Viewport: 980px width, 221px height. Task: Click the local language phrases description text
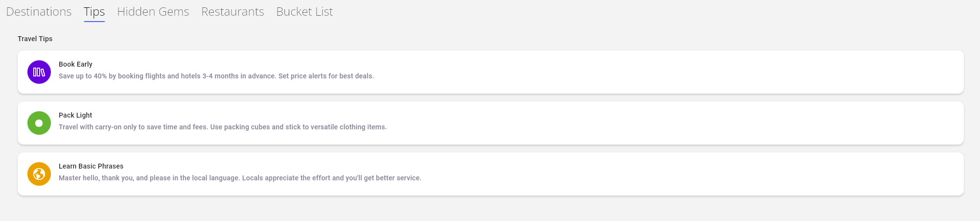point(240,178)
